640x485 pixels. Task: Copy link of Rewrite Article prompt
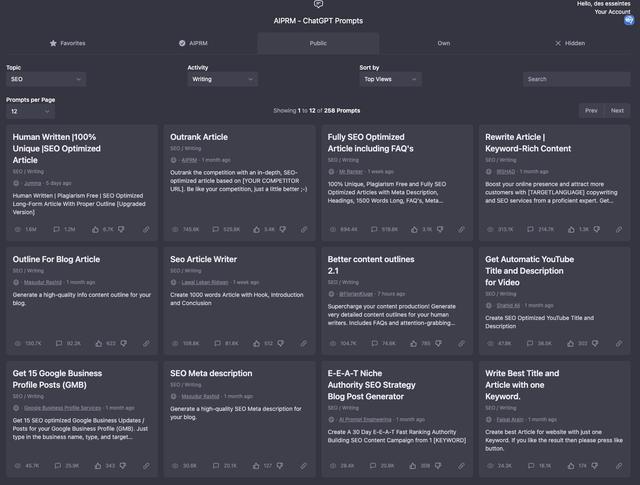point(619,229)
